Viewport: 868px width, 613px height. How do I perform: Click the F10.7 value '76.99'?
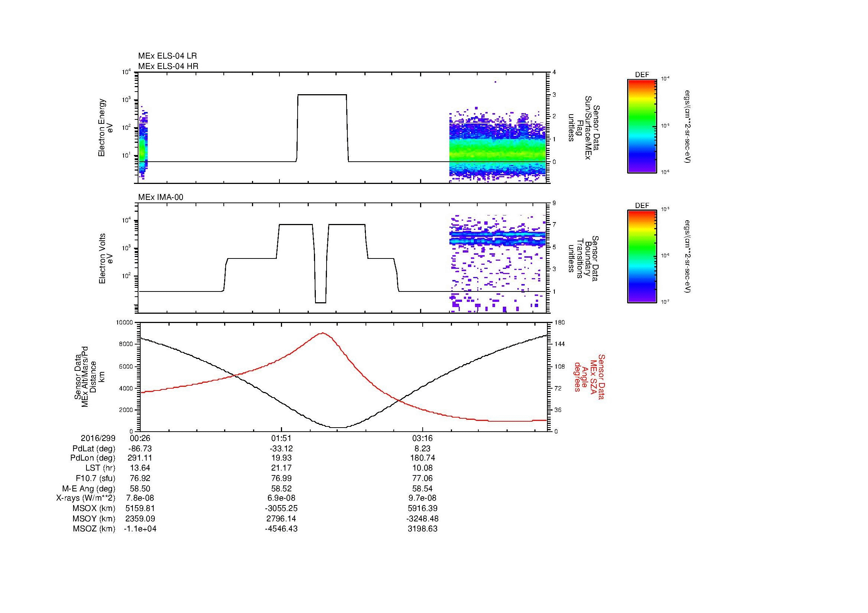[x=281, y=478]
